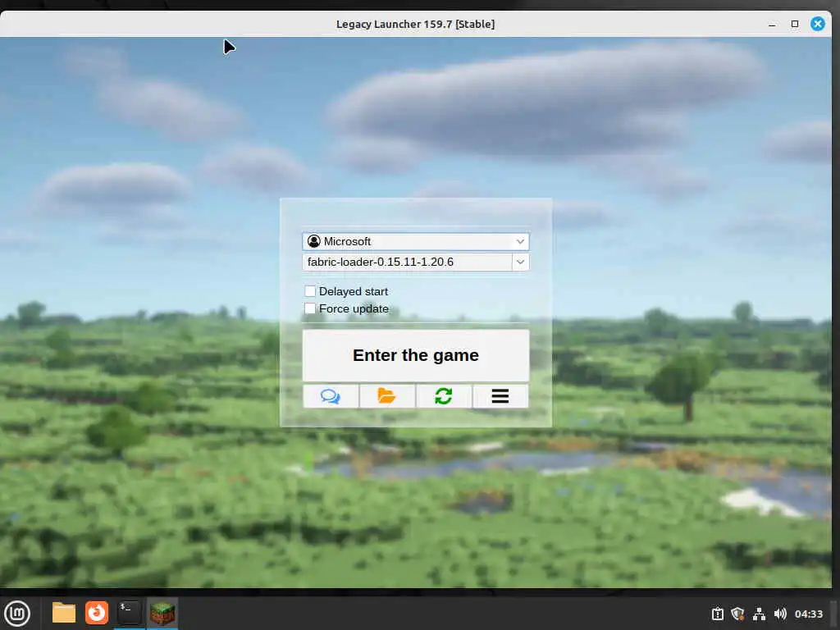The image size is (840, 630).
Task: Select the Minecraft grass block taskbar item
Action: click(162, 613)
